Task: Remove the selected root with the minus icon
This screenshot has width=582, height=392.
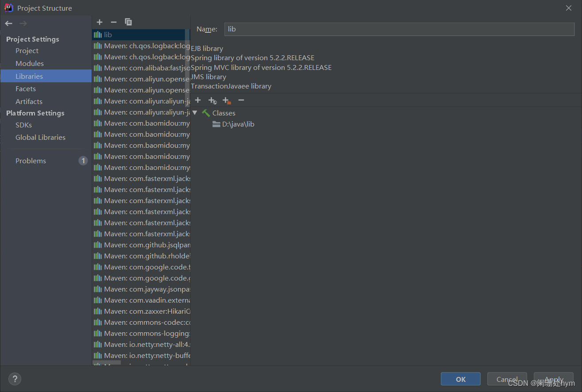Action: click(x=241, y=100)
